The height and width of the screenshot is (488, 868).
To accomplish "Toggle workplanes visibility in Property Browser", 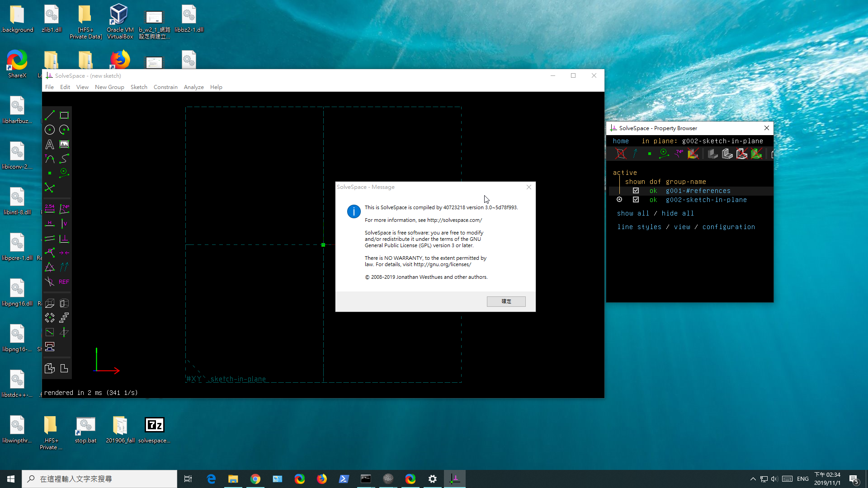I will (x=621, y=154).
